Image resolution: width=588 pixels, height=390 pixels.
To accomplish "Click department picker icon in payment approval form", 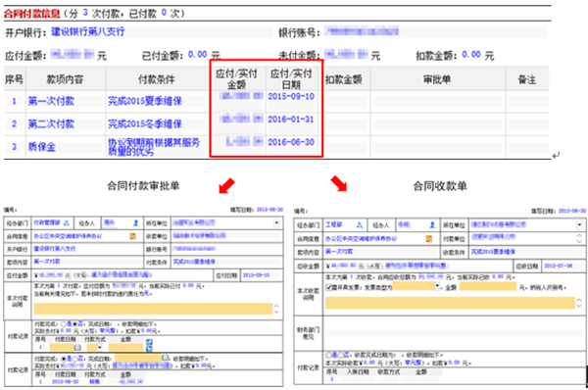I will point(67,223).
